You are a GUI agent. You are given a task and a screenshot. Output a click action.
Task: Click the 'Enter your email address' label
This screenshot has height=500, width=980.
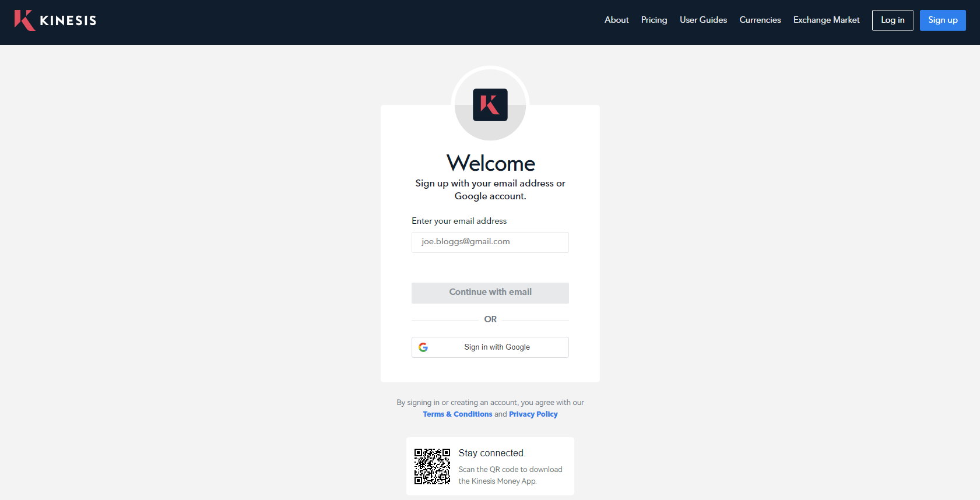click(459, 221)
